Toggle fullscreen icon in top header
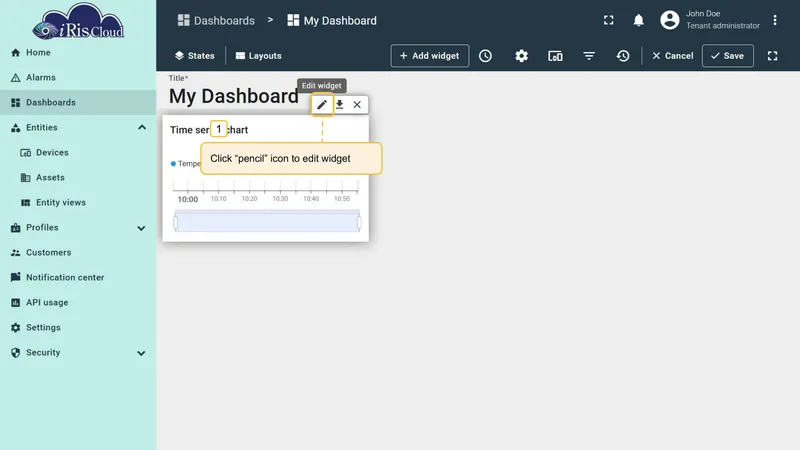 coord(609,20)
